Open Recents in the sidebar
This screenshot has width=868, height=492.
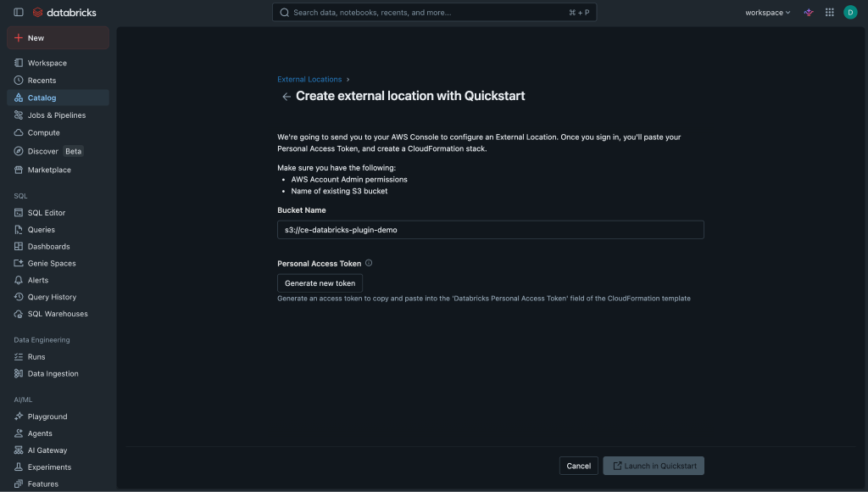[x=58, y=81]
